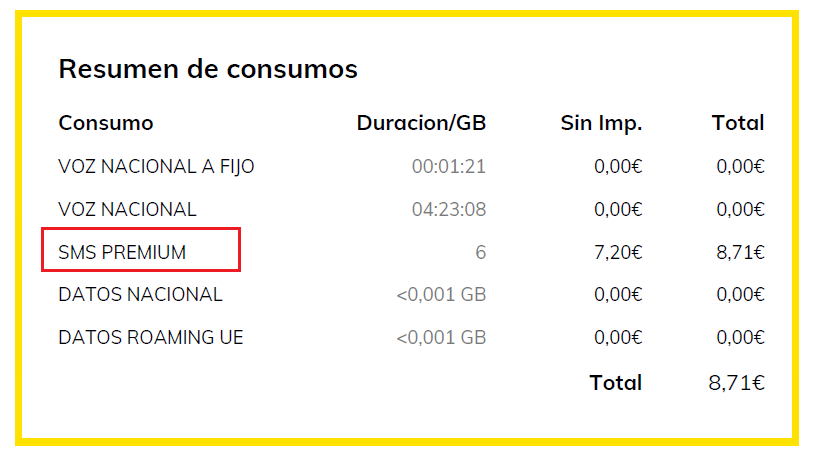Click the 'Sin Imp.' column header
Screen dimensions: 823x463
(601, 123)
